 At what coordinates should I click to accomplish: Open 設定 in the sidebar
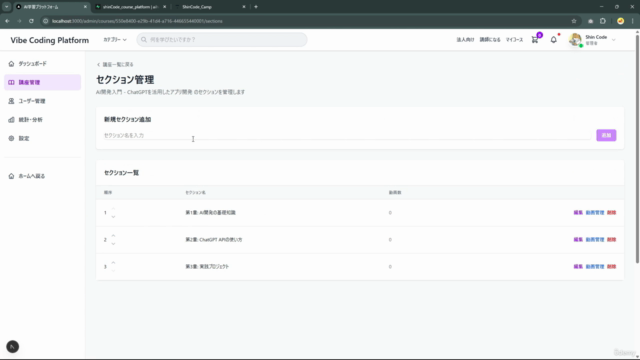(x=42, y=138)
